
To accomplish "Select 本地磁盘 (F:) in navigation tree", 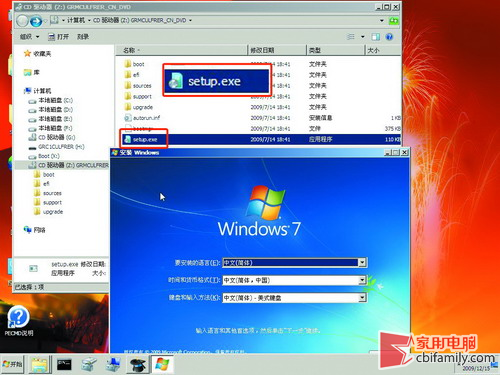I will coord(51,128).
